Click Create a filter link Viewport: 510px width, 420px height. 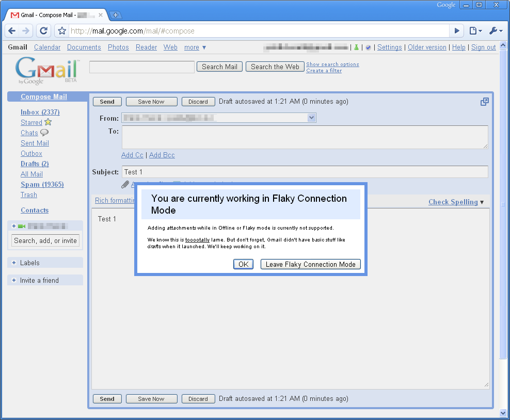(x=324, y=71)
